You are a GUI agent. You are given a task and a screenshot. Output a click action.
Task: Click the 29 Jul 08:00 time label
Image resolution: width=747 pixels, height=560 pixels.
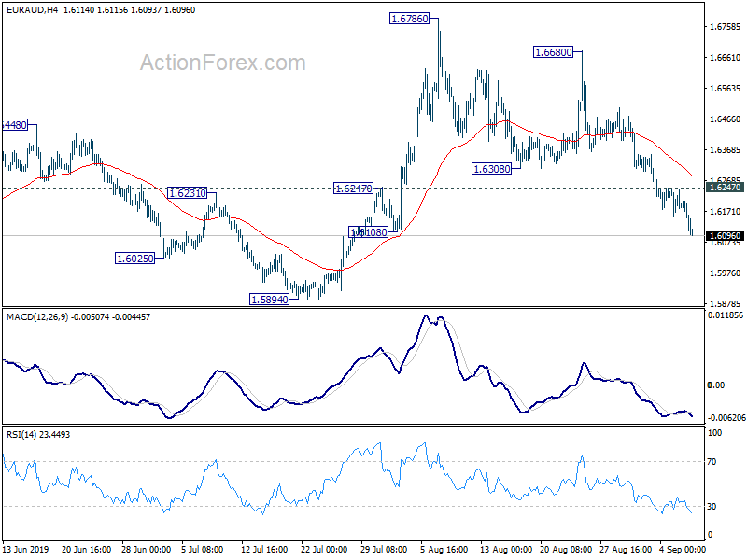[x=384, y=549]
